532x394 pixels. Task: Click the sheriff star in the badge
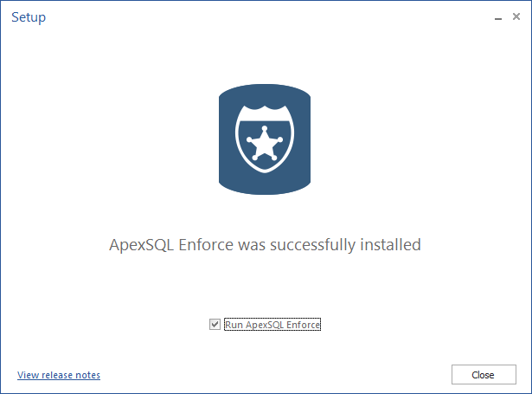[265, 144]
